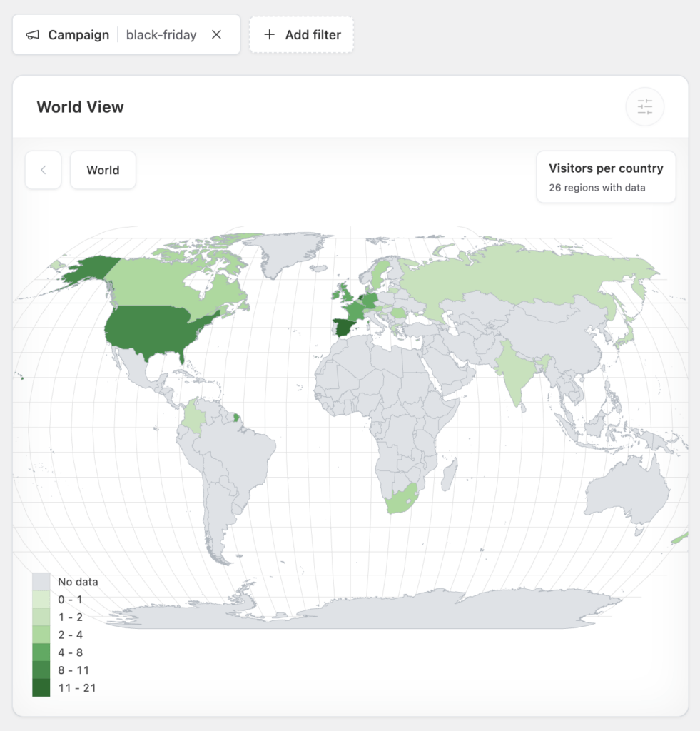
Task: Click the Visitors per country info card
Action: [x=606, y=176]
